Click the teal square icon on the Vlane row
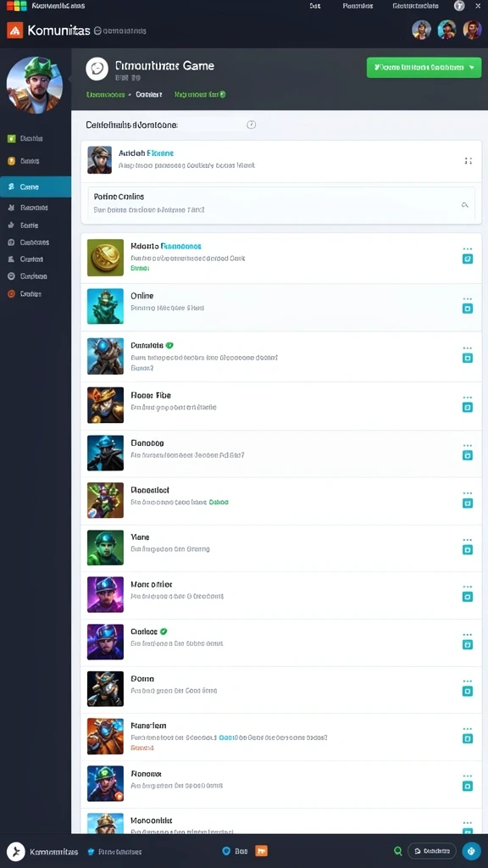 tap(468, 549)
